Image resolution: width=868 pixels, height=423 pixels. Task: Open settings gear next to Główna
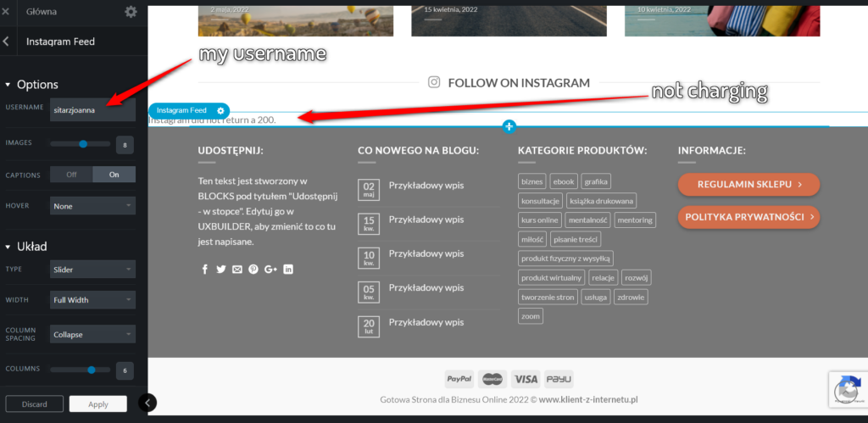(131, 12)
